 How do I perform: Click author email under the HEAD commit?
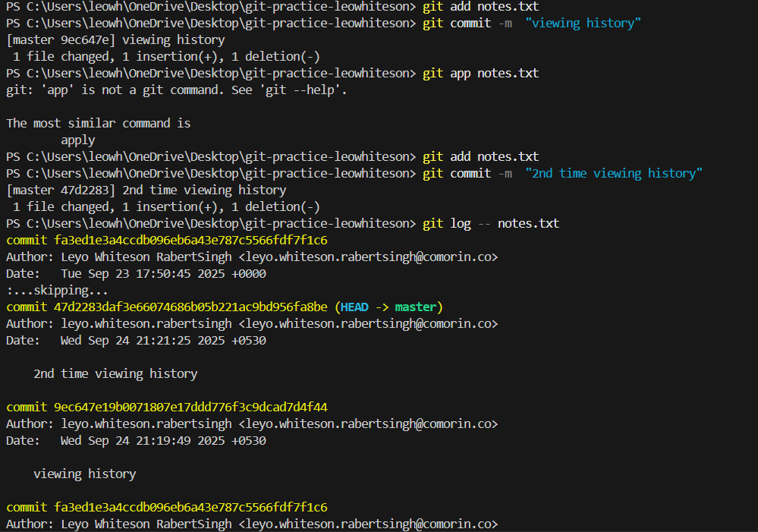(x=368, y=324)
